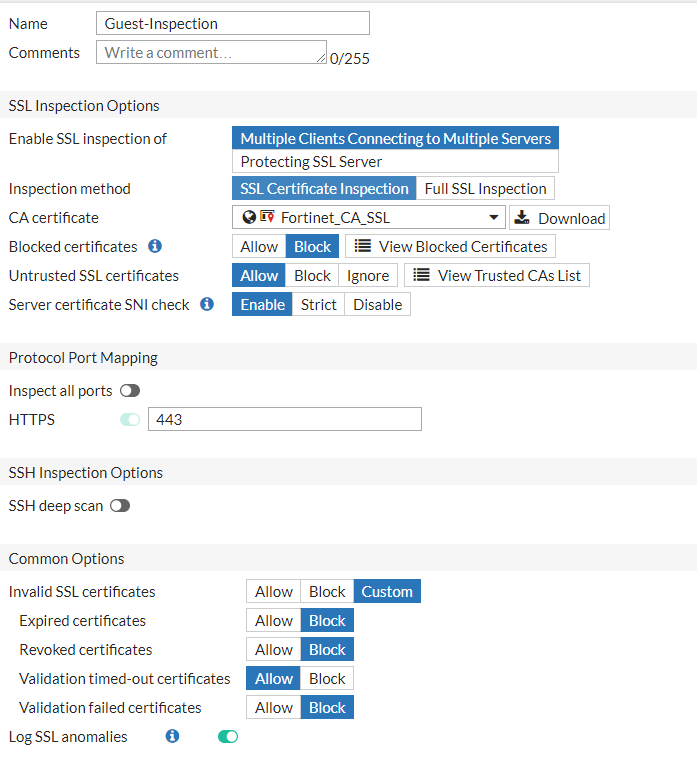Click list icon in View Blocked Certificates
Screen dimensions: 697x761
pyautogui.click(x=363, y=246)
